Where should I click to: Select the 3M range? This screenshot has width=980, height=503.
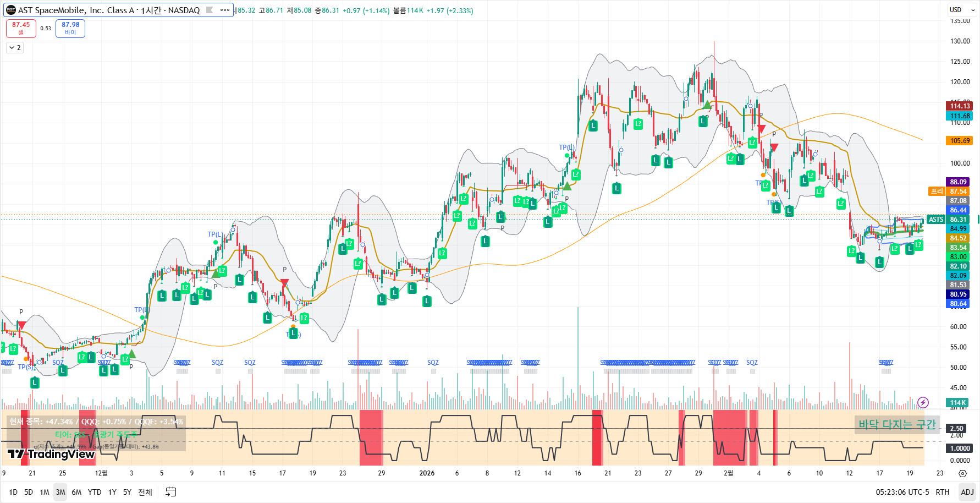click(x=60, y=492)
